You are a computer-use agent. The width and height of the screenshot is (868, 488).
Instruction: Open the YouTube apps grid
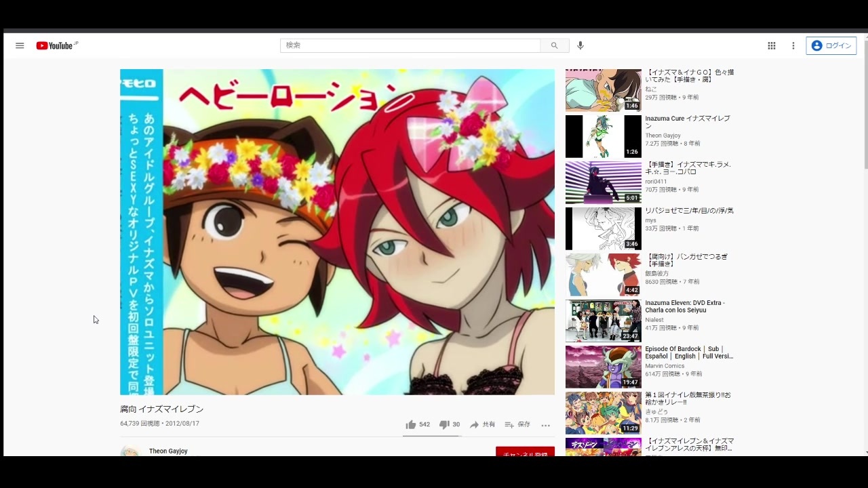(771, 45)
